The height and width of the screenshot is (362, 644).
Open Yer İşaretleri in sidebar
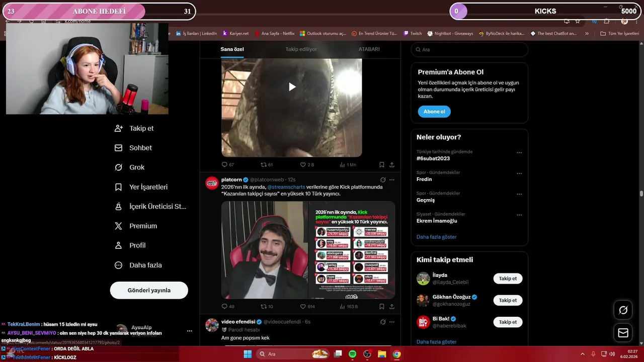141,187
